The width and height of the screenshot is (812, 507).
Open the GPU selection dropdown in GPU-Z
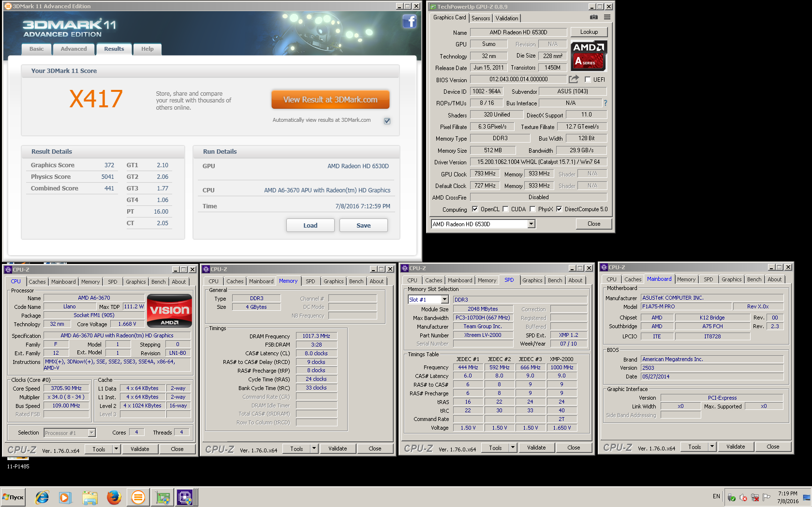(x=531, y=224)
